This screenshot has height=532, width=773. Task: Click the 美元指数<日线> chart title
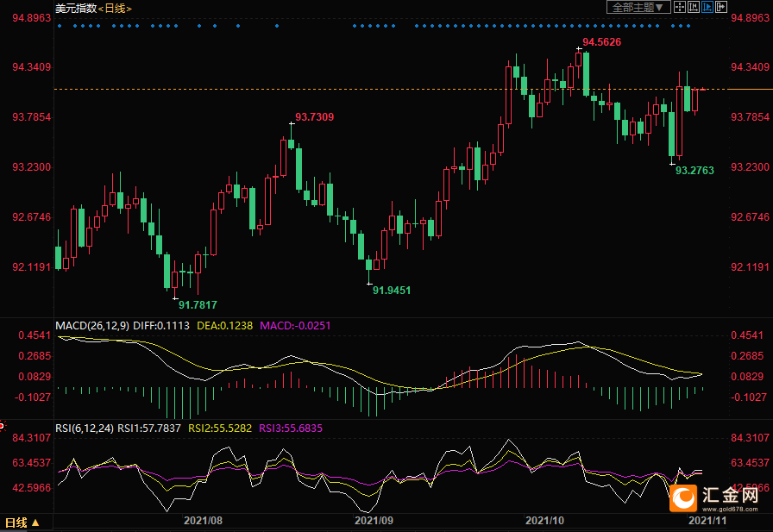tap(93, 9)
